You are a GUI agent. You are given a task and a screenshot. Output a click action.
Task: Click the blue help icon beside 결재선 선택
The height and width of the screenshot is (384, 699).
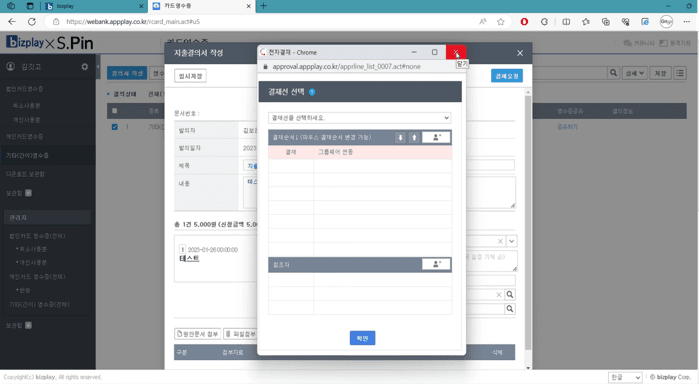pos(312,92)
